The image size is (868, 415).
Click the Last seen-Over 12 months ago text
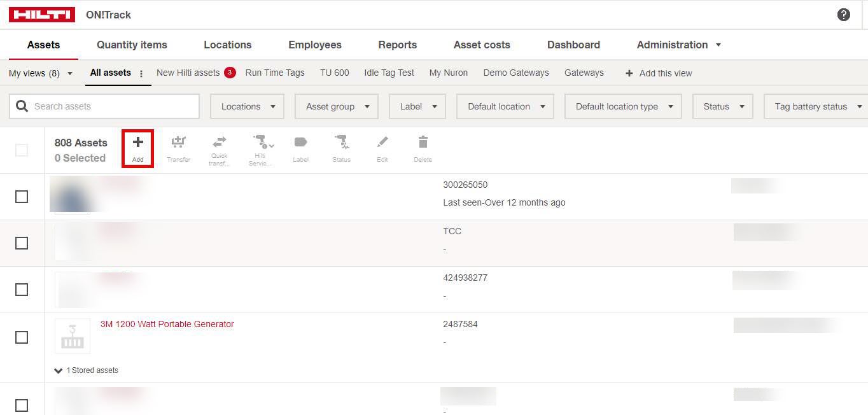pos(504,202)
